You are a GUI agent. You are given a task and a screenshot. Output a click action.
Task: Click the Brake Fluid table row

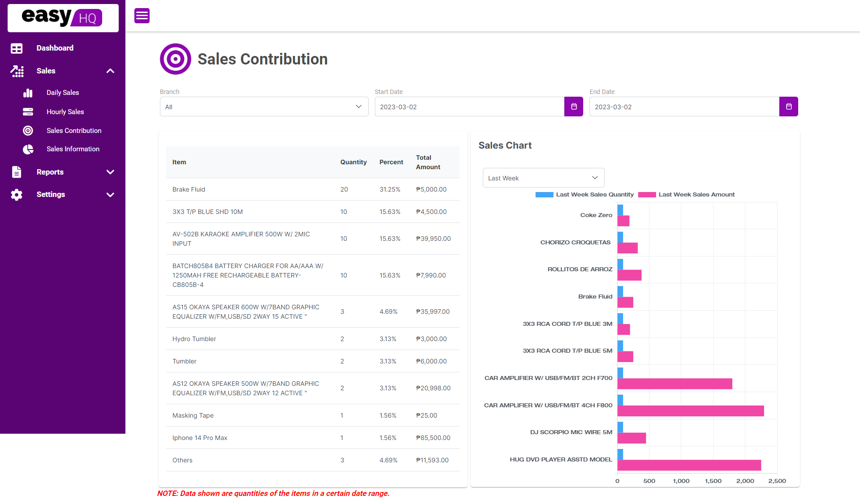pyautogui.click(x=313, y=189)
